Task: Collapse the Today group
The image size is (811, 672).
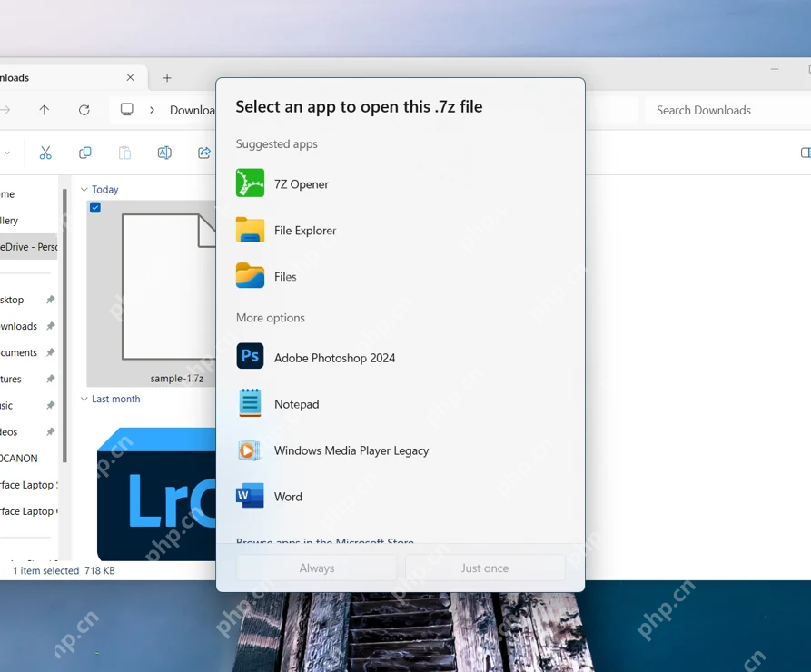Action: pyautogui.click(x=84, y=190)
